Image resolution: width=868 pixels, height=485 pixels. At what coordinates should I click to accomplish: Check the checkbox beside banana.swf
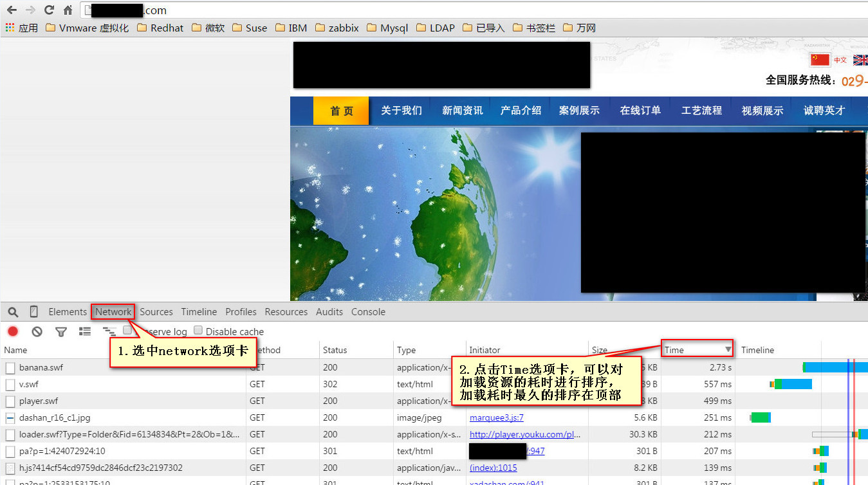(9, 367)
